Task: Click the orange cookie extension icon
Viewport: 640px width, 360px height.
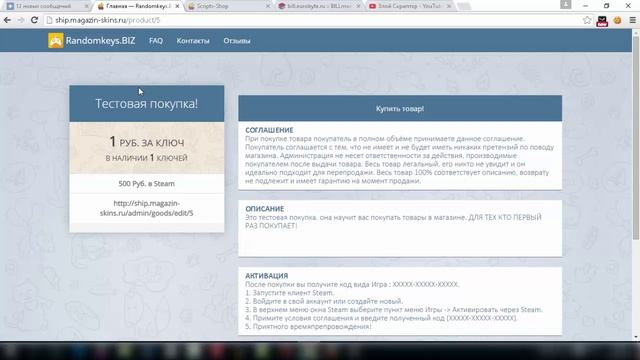Action: 618,20
